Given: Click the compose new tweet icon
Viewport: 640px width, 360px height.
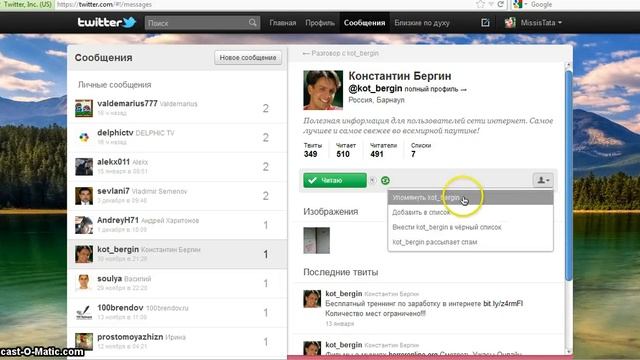Looking at the screenshot, I should coord(485,22).
